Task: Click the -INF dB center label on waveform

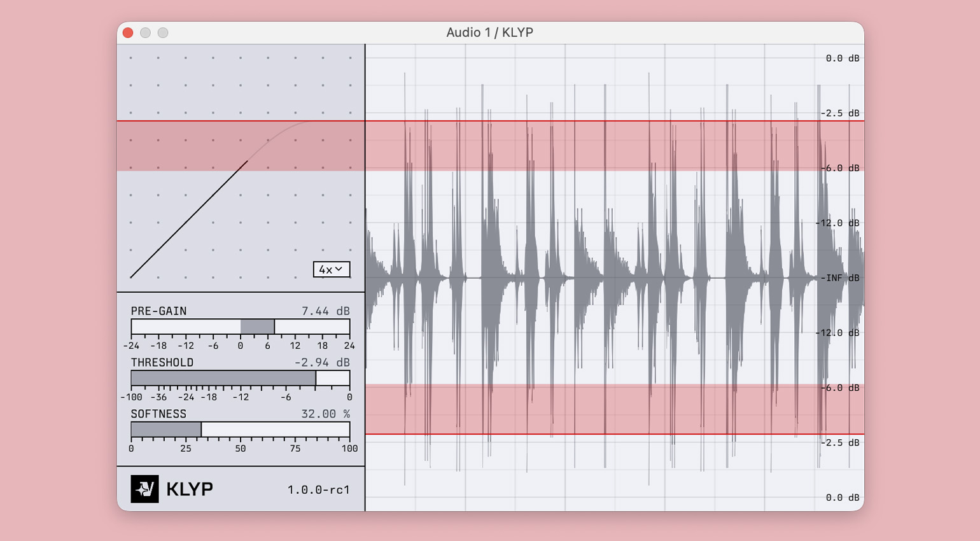Action: [x=840, y=278]
